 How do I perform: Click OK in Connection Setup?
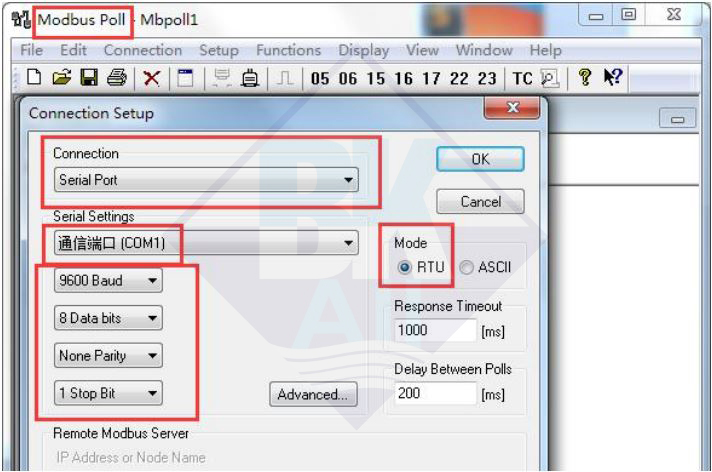click(x=480, y=159)
